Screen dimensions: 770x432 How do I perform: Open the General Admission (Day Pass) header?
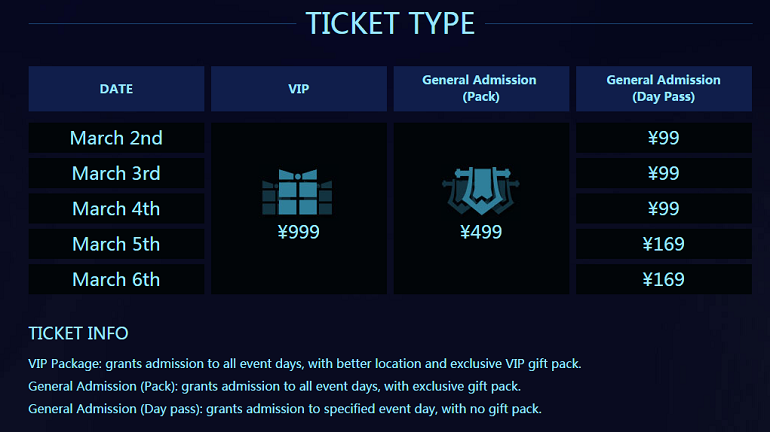click(x=664, y=89)
